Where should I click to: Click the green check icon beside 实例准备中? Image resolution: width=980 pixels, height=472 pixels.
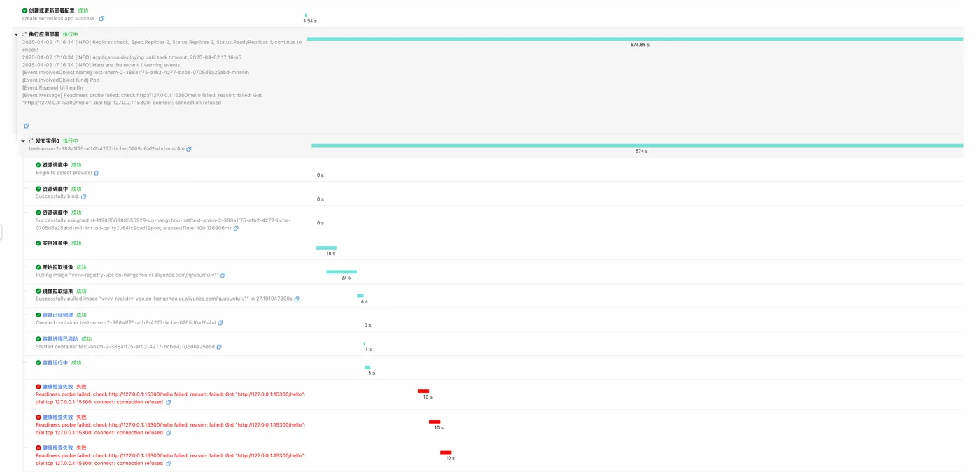click(x=38, y=243)
